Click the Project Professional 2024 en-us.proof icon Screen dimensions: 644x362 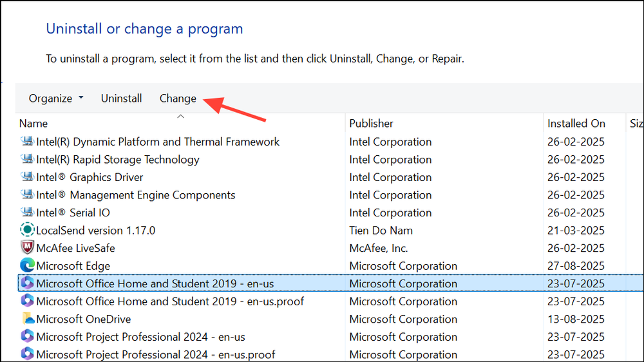pos(27,354)
